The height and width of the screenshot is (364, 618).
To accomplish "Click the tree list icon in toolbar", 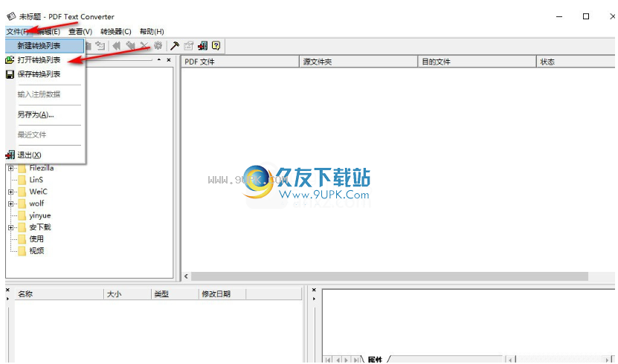I will [100, 45].
